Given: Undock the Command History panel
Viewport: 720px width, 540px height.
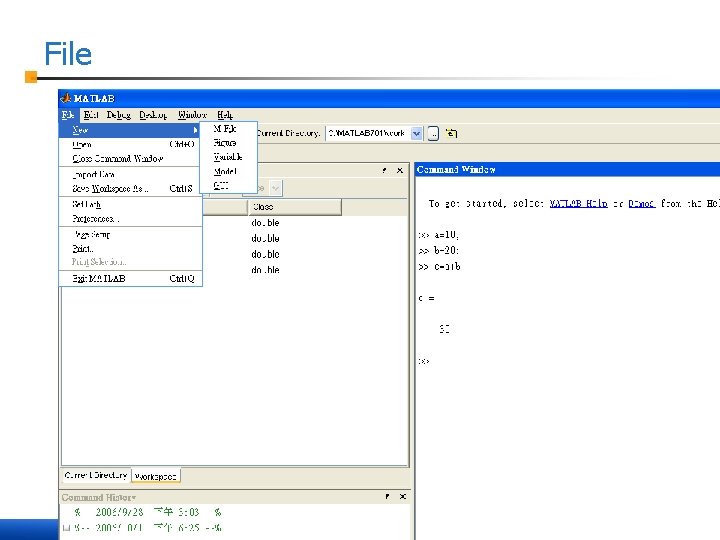Looking at the screenshot, I should click(388, 496).
